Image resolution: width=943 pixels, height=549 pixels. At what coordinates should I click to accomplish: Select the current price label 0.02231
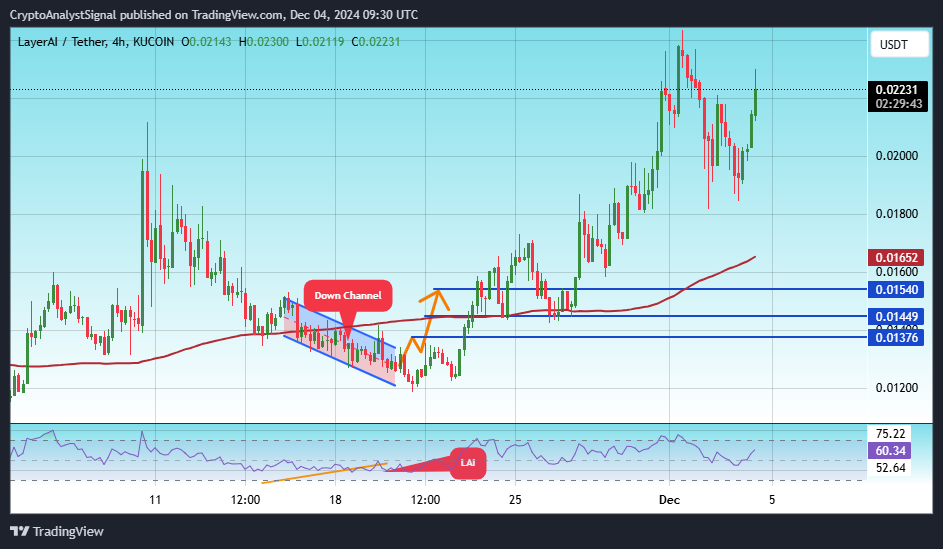tap(897, 90)
